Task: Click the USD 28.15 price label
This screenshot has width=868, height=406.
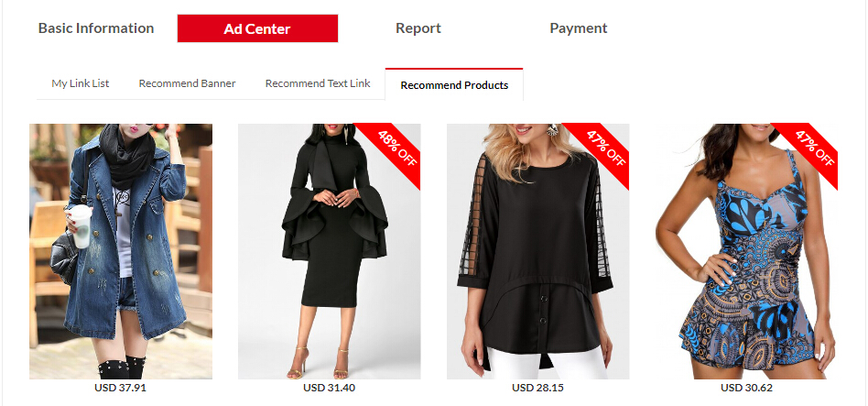Action: pos(537,388)
